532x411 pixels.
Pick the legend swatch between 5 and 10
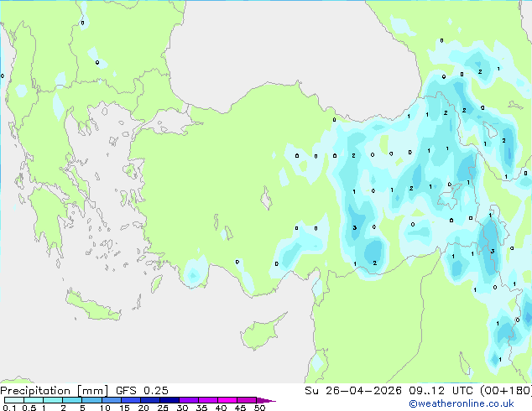point(91,400)
